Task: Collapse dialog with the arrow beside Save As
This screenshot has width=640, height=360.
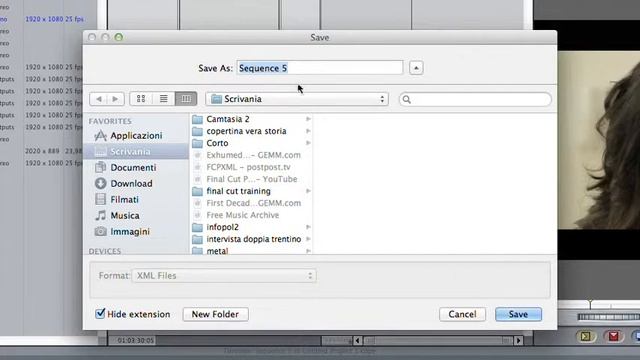Action: pyautogui.click(x=416, y=68)
